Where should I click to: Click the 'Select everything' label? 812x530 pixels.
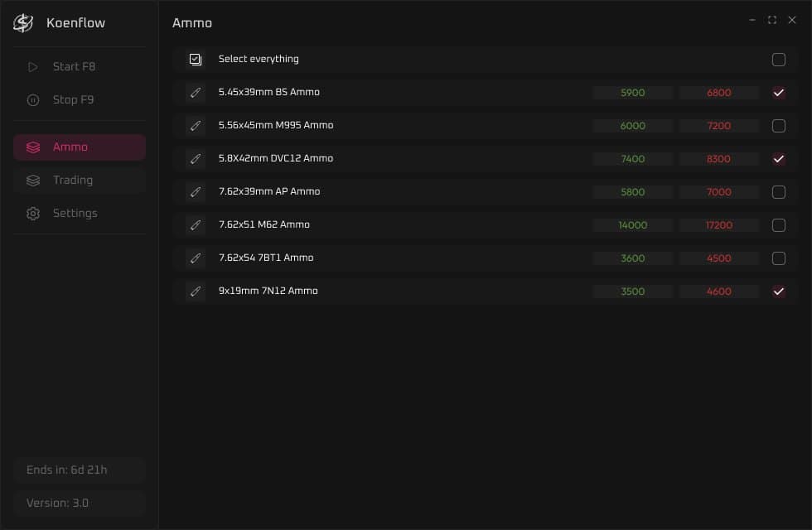(259, 59)
